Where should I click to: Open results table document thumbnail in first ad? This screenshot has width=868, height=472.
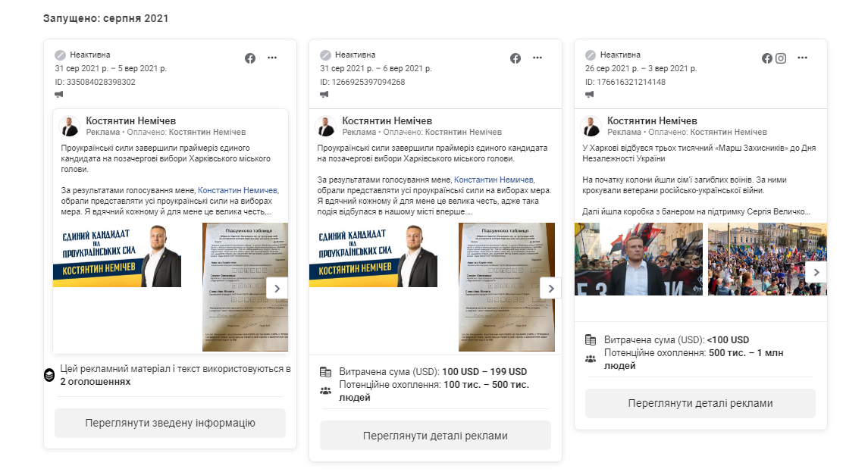point(245,286)
